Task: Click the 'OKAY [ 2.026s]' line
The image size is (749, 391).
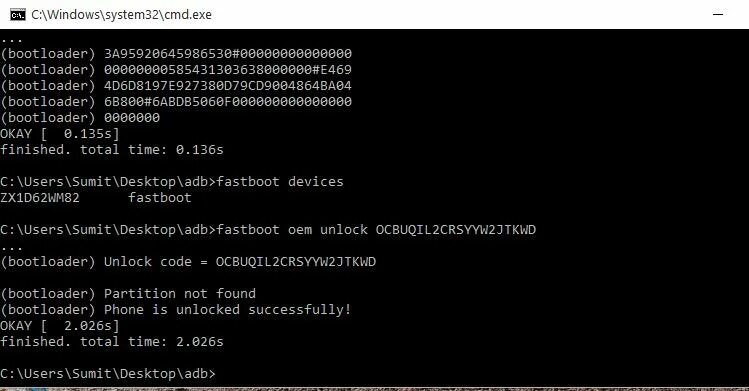Action: (x=60, y=326)
